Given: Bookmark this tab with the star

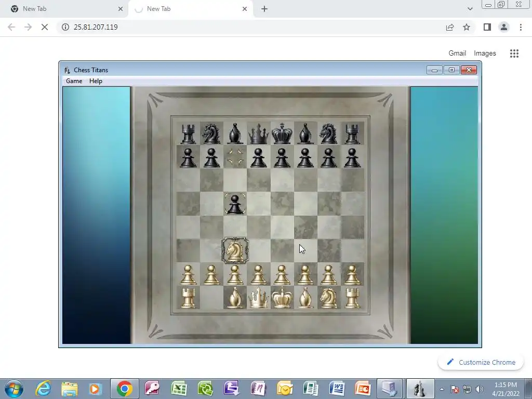Looking at the screenshot, I should coord(467,27).
